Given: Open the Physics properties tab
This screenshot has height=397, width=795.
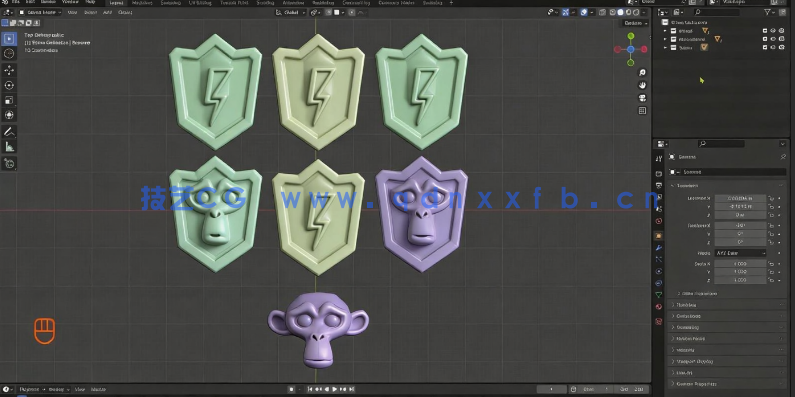Looking at the screenshot, I should pos(659,271).
